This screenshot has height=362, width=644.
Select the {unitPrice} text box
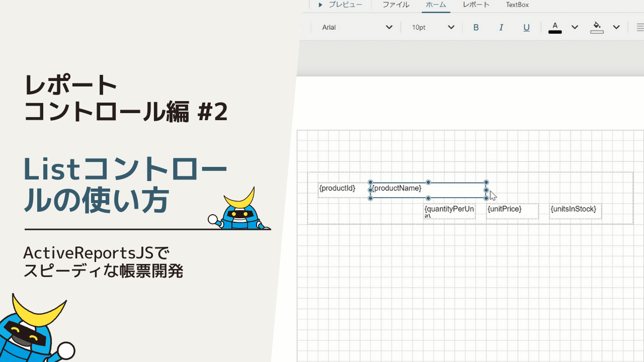tap(512, 211)
